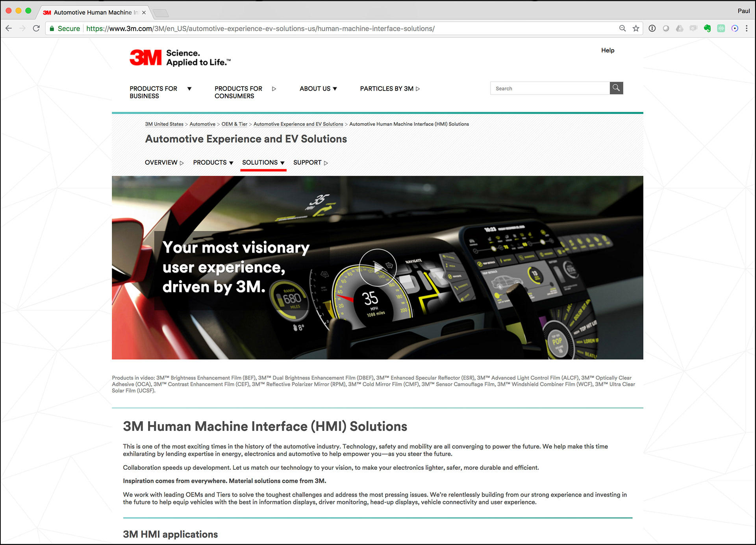
Task: Reload the page with refresh icon
Action: pyautogui.click(x=36, y=28)
